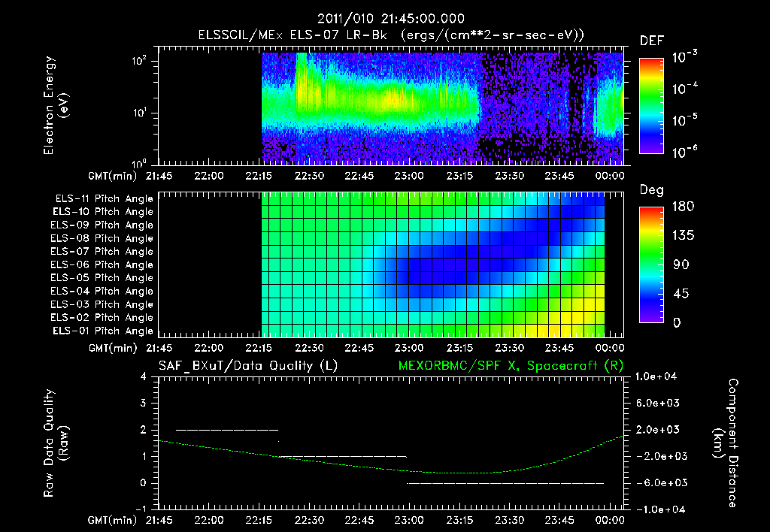Viewport: 770px width, 532px height.
Task: Select the "ELS-04 Pitch Angle" row label
Action: (102, 292)
